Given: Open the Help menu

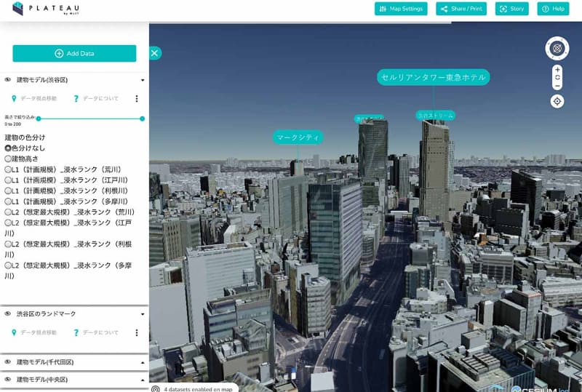Looking at the screenshot, I should (x=553, y=9).
